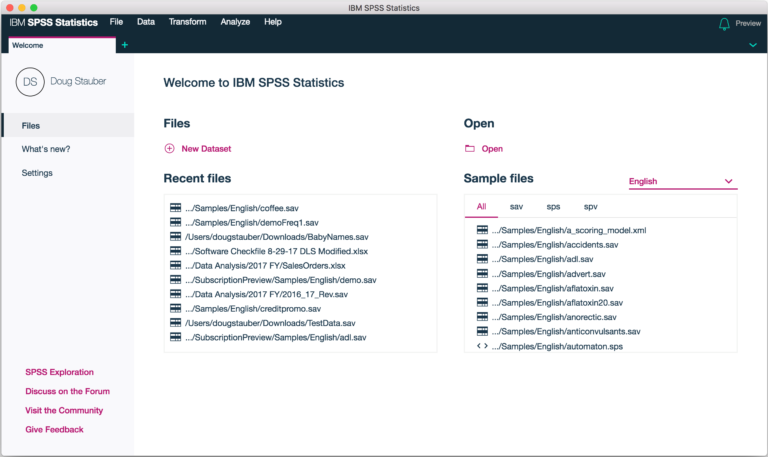The height and width of the screenshot is (457, 768).
Task: Open the File menu
Action: [x=116, y=22]
